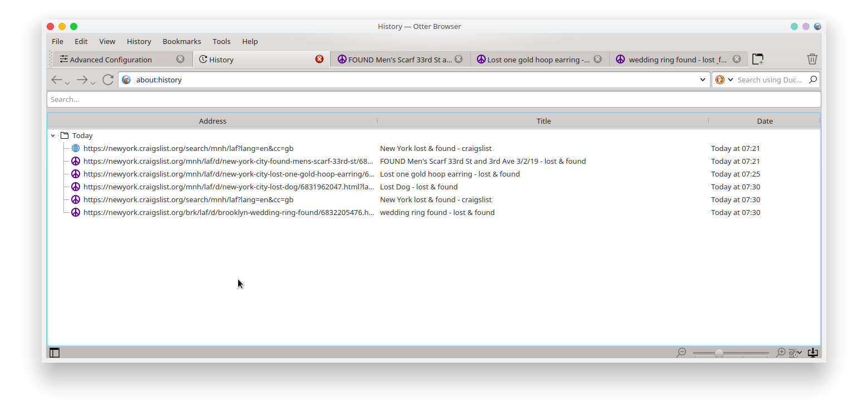Viewport: 868px width, 410px height.
Task: Click the DuckDuckGo search engine icon
Action: point(719,80)
